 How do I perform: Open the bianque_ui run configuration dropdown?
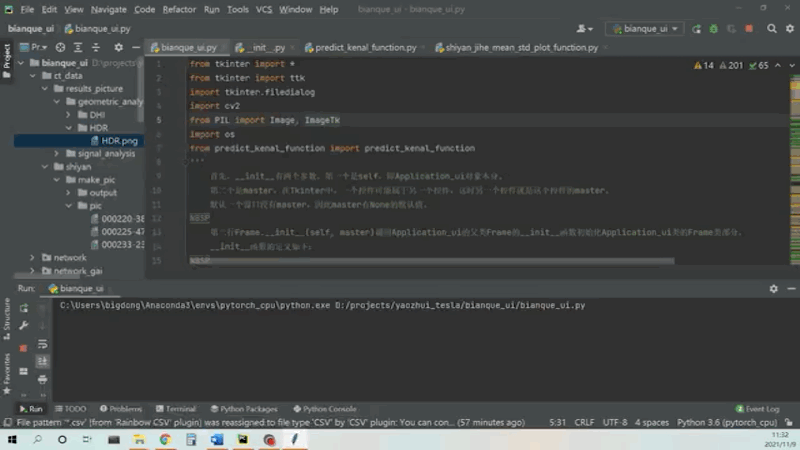(645, 29)
